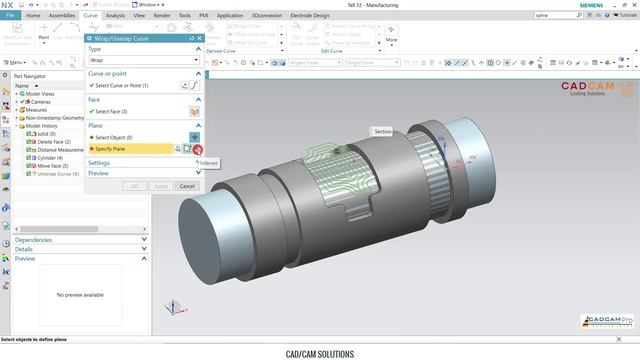Click the Cancel button in dialog
Screen dimensions: 640x360
point(187,186)
